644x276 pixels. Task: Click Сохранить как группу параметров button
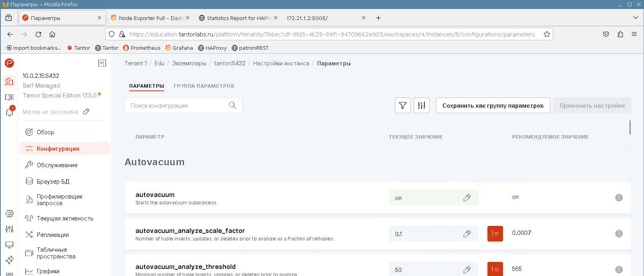coord(492,105)
